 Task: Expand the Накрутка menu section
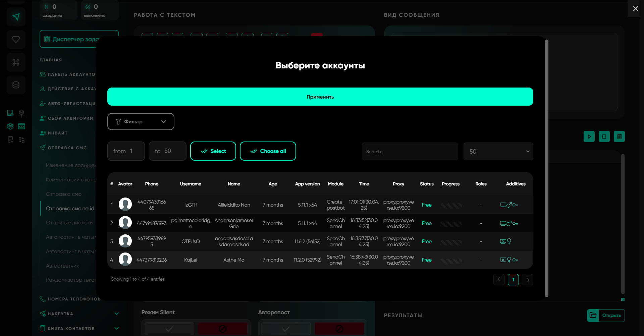click(x=116, y=314)
